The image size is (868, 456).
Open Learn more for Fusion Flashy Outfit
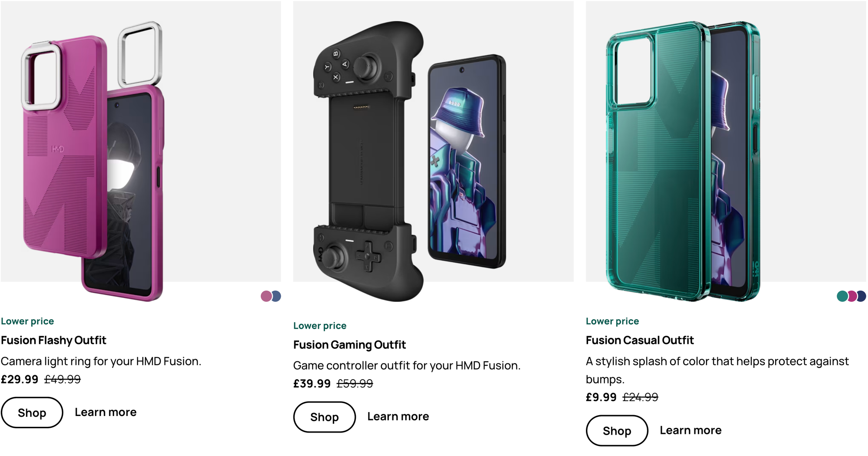click(x=105, y=412)
